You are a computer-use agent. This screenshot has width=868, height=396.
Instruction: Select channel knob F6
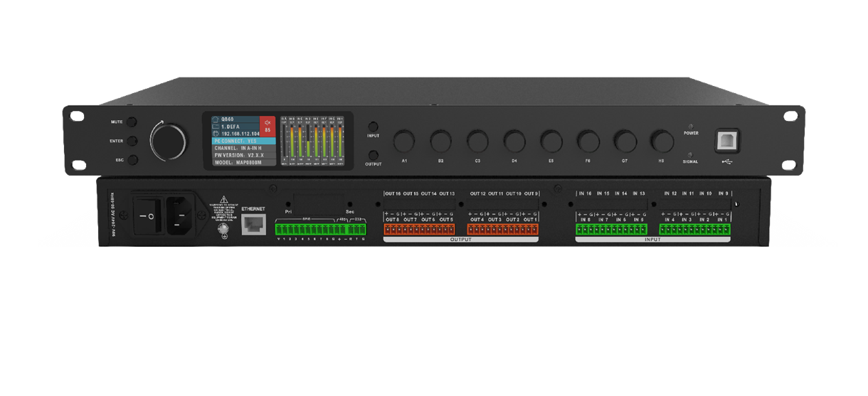click(588, 140)
